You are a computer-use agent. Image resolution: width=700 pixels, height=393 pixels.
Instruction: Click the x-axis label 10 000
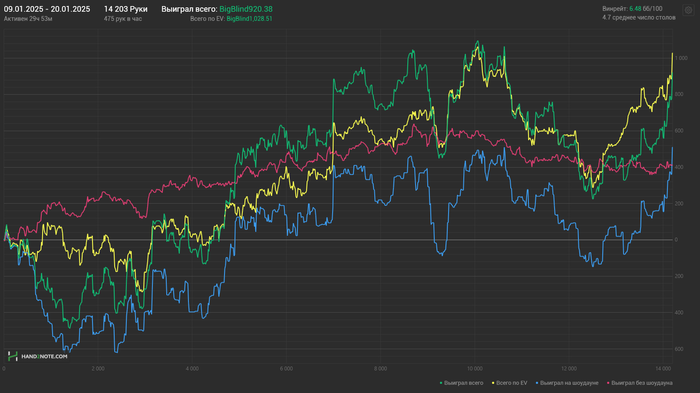(475, 368)
